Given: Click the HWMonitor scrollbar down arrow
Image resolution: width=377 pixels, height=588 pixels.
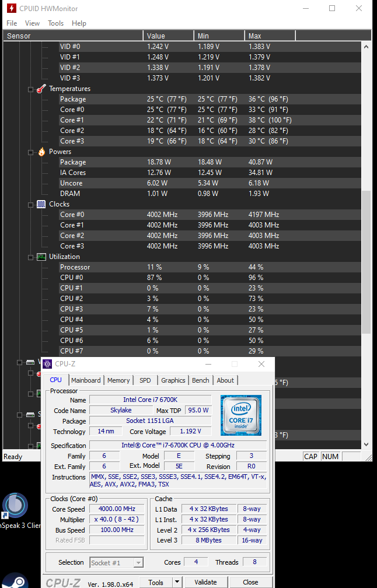Looking at the screenshot, I should (366, 444).
